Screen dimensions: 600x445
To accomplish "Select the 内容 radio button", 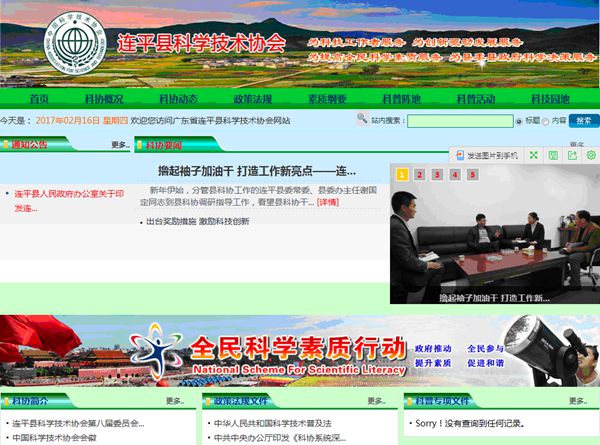I will 546,121.
